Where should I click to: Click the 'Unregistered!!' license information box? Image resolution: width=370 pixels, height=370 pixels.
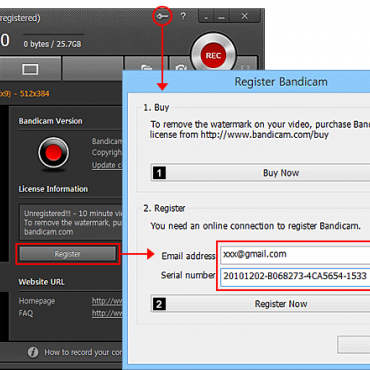(71, 222)
